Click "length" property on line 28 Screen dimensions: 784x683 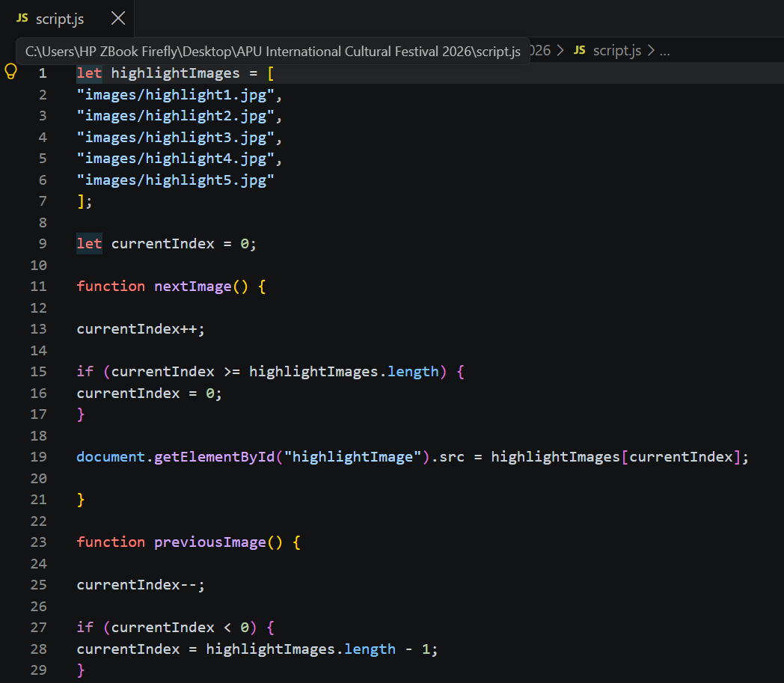(x=370, y=649)
